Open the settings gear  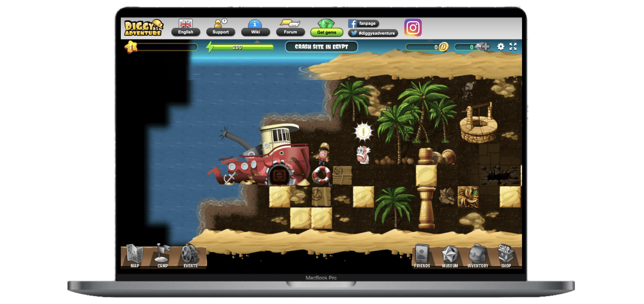pyautogui.click(x=501, y=47)
